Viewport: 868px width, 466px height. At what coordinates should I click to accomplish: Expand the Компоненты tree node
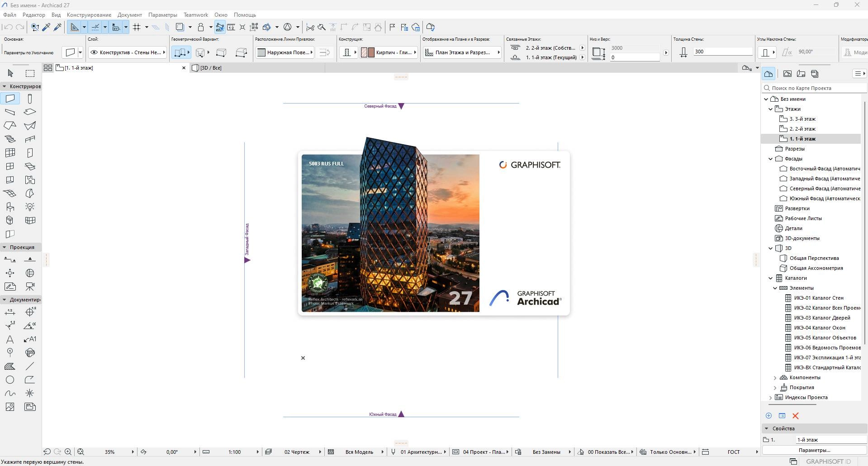coord(775,377)
